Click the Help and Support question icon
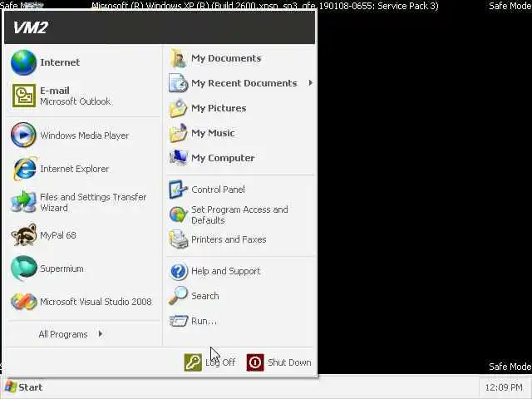This screenshot has height=399, width=532. tap(179, 271)
